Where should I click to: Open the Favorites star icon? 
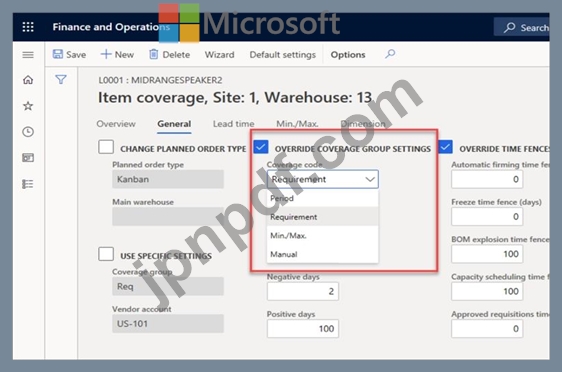[x=28, y=106]
